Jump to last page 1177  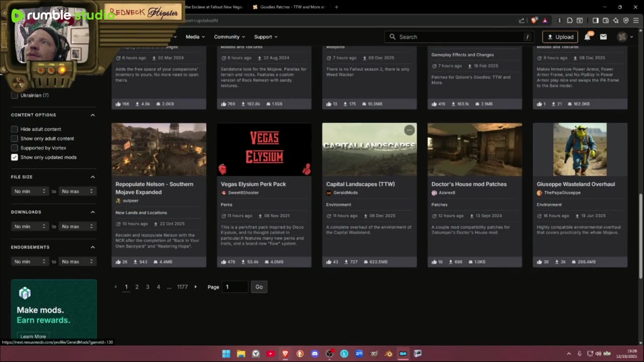click(x=182, y=287)
